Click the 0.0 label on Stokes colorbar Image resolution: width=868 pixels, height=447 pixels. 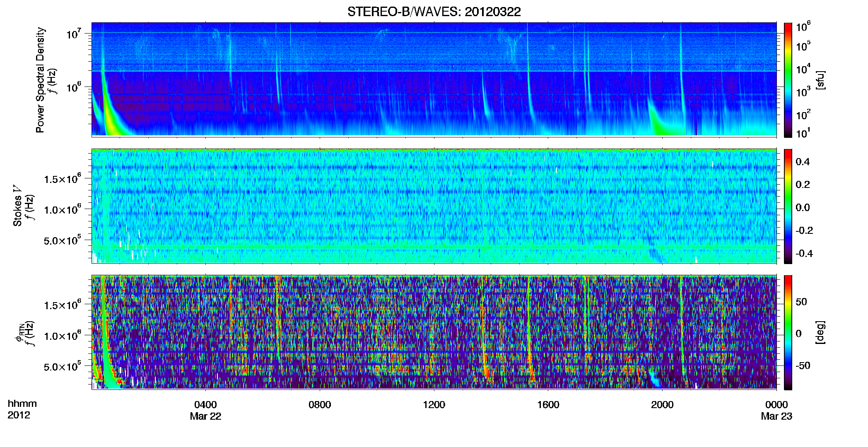(x=803, y=207)
